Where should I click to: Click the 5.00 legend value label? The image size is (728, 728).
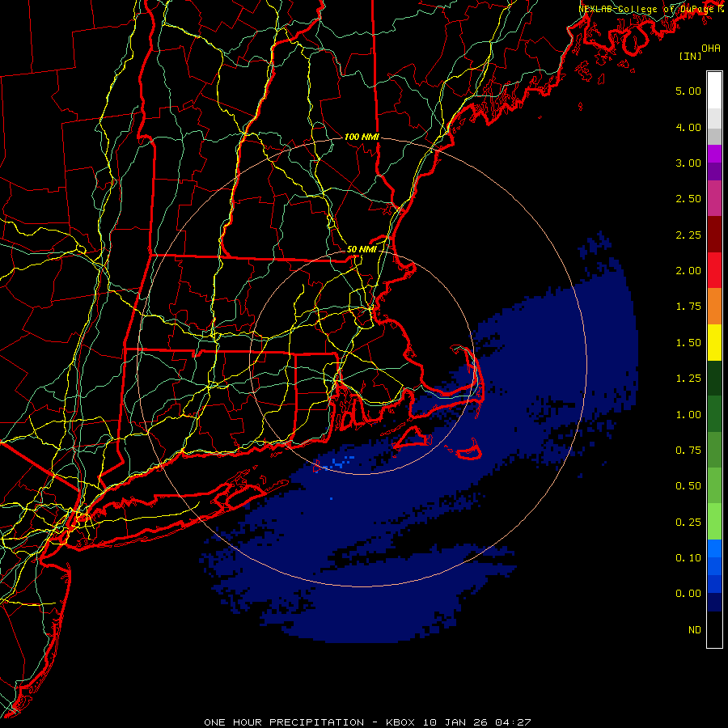tap(688, 91)
